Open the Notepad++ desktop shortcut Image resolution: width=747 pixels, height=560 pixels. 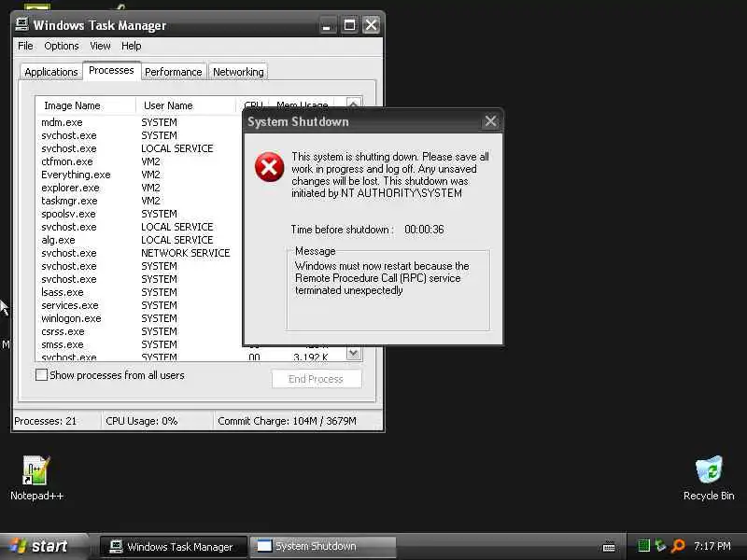coord(36,478)
